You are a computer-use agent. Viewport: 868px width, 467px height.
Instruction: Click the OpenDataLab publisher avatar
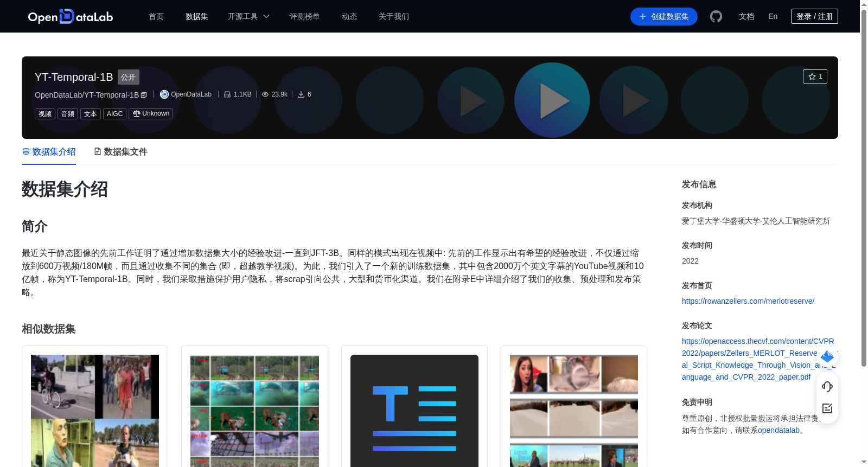point(164,94)
